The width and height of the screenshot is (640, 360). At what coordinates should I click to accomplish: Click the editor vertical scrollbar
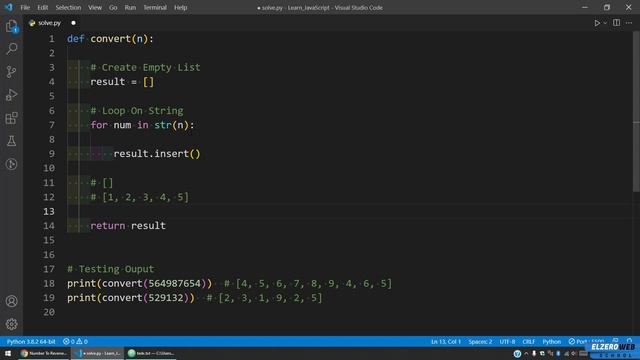636,111
